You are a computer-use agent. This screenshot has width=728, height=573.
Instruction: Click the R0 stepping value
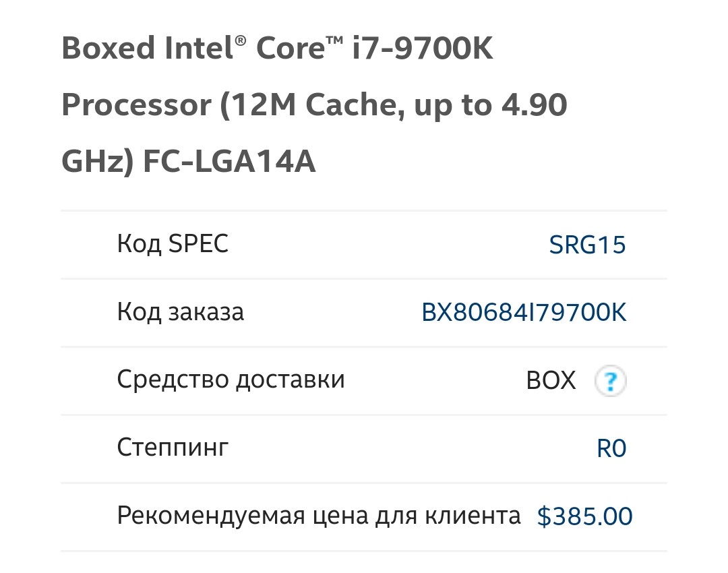[611, 448]
